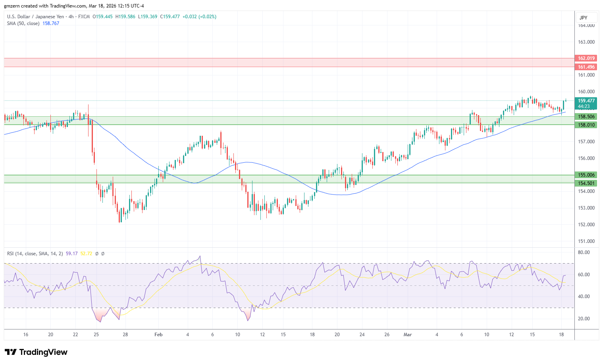Click the high value H159.586
The height and width of the screenshot is (364, 603).
tap(125, 17)
